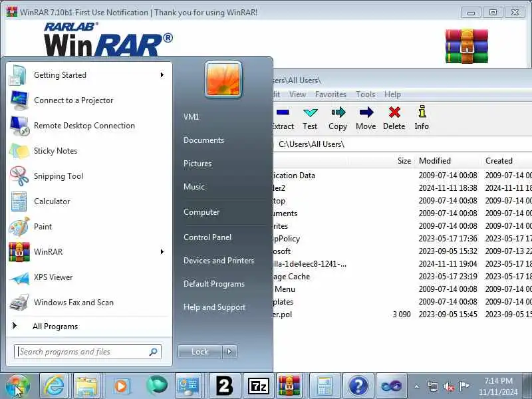The width and height of the screenshot is (532, 399).
Task: Click the Extract toolbar icon in WinRAR
Action: tap(284, 118)
